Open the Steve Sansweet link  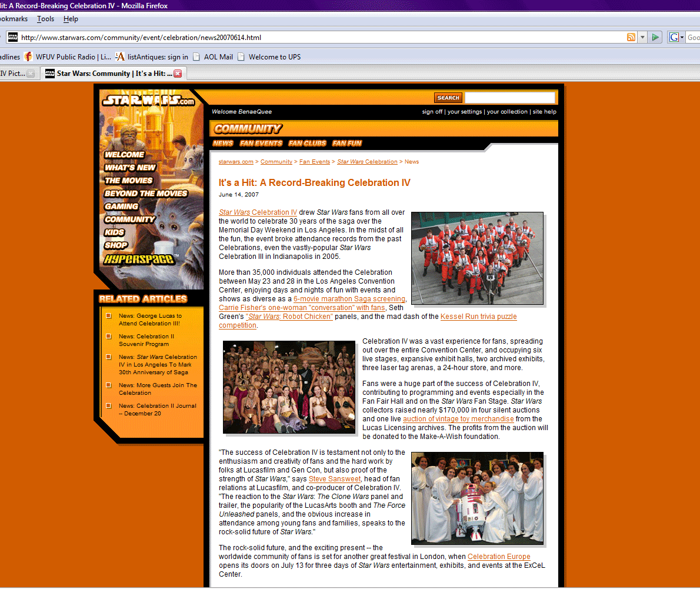(x=334, y=479)
